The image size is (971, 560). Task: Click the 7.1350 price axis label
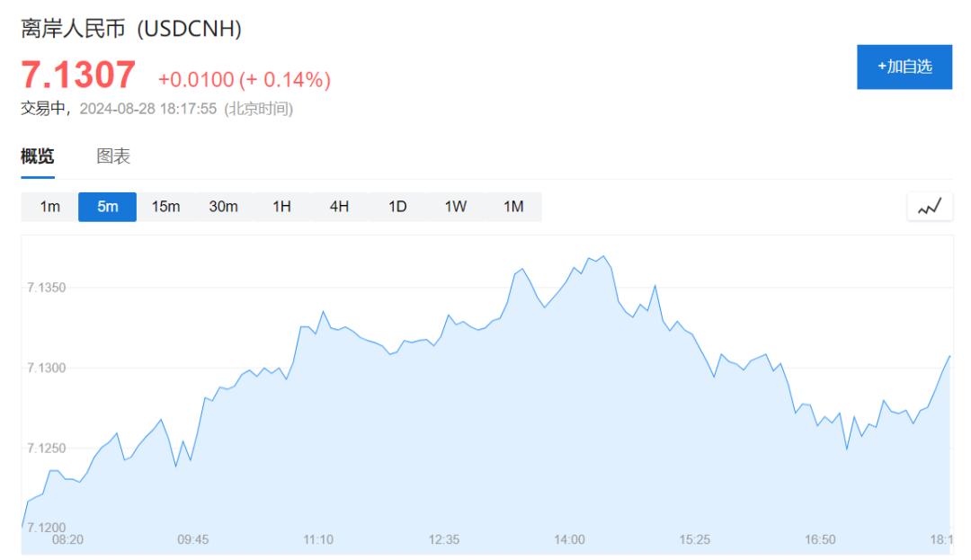[47, 288]
